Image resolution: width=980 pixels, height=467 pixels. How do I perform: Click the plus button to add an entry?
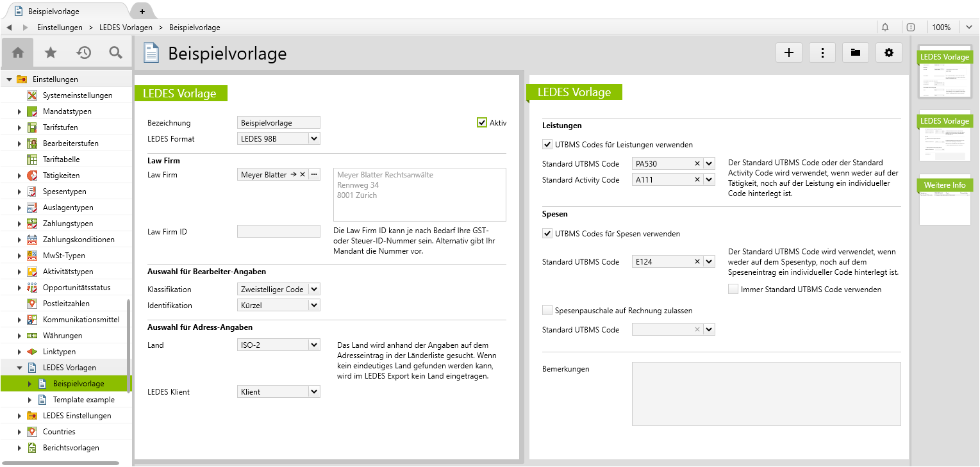tap(788, 53)
